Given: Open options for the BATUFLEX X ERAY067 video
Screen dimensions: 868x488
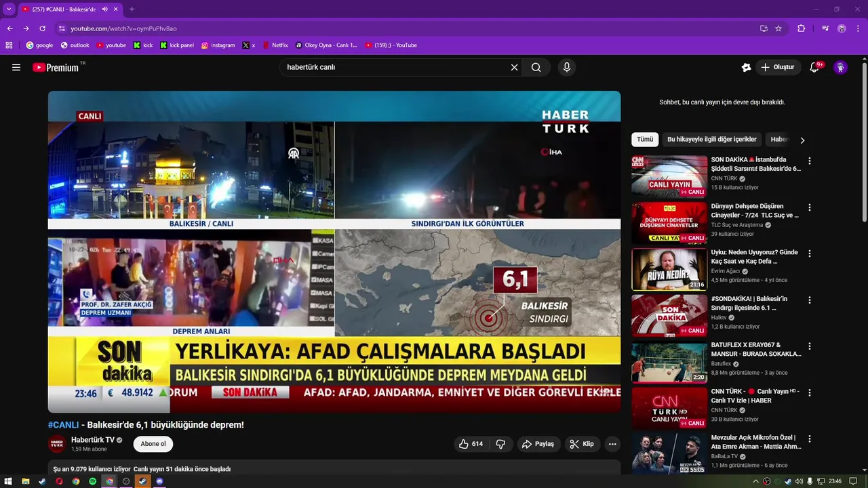Looking at the screenshot, I should coord(809,346).
